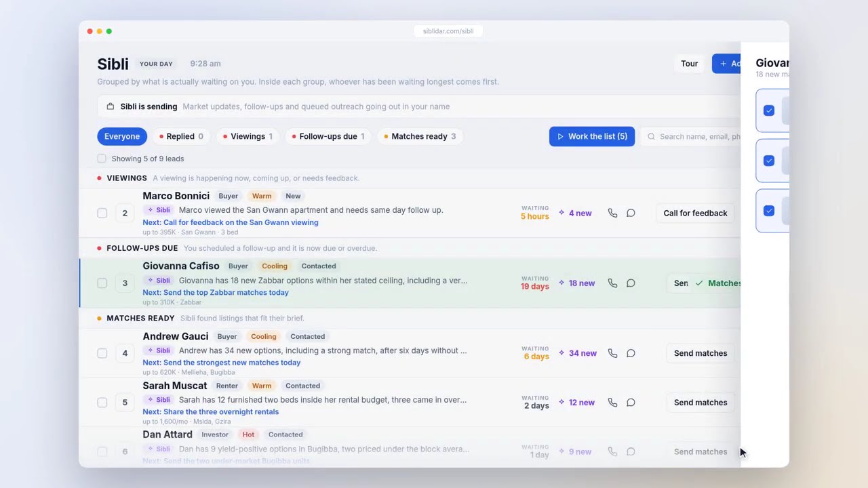The width and height of the screenshot is (868, 488).
Task: Open the "4 new" sparkle matches for Marco
Action: pyautogui.click(x=575, y=213)
